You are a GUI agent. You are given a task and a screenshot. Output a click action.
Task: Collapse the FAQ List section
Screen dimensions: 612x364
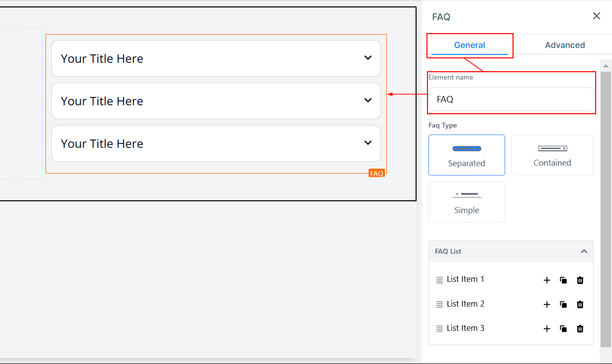point(584,251)
